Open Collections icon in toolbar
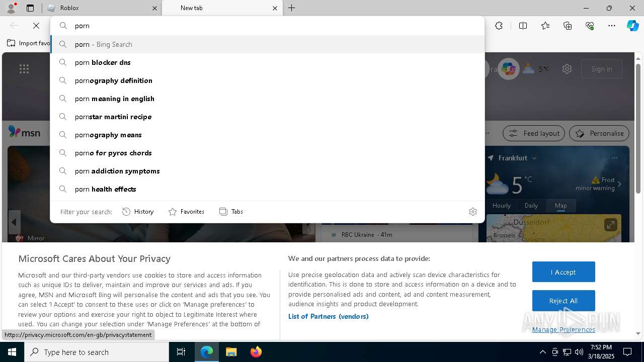The width and height of the screenshot is (644, 362). click(568, 26)
